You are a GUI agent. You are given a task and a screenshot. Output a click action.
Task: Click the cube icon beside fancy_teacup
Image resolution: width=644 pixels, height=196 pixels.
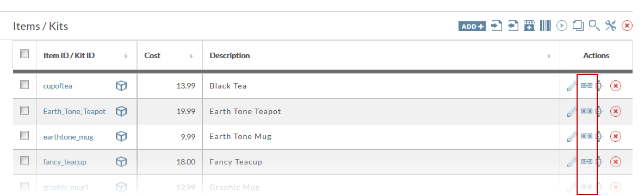(x=121, y=162)
